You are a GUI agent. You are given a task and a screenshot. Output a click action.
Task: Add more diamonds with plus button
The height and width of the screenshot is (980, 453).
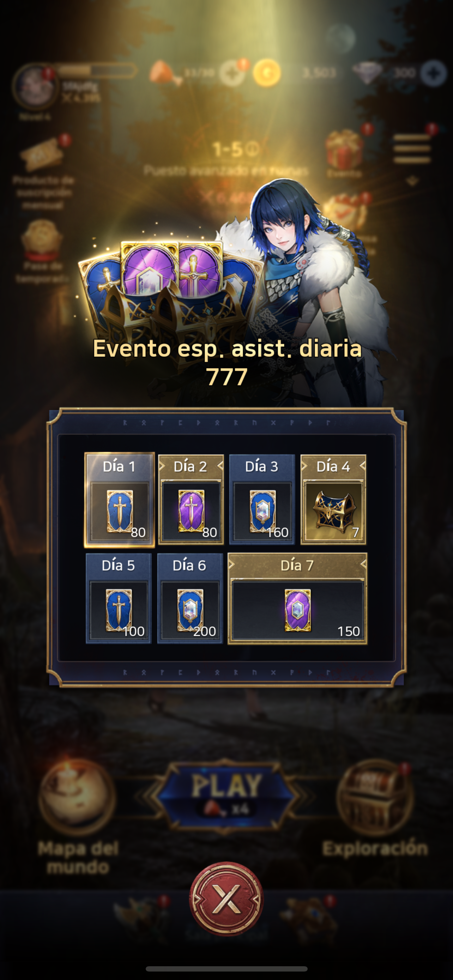(x=434, y=73)
